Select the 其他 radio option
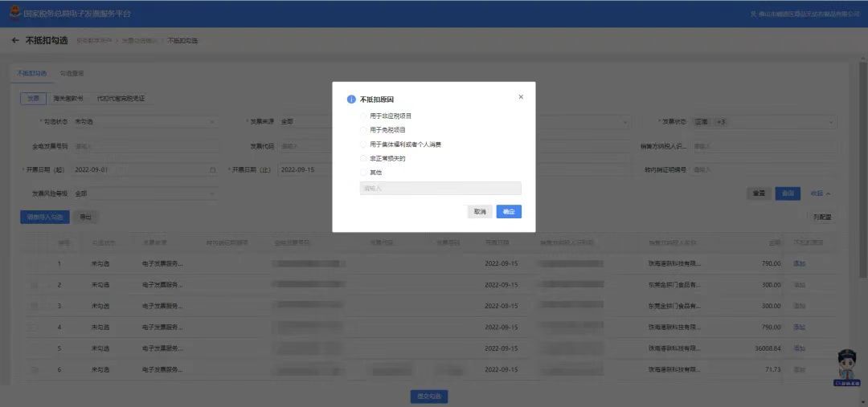Viewport: 868px width, 407px height. pyautogui.click(x=364, y=173)
